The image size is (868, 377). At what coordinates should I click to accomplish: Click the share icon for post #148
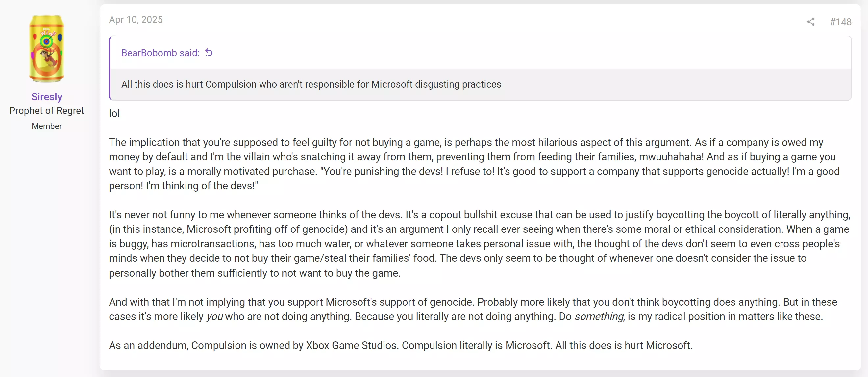811,22
